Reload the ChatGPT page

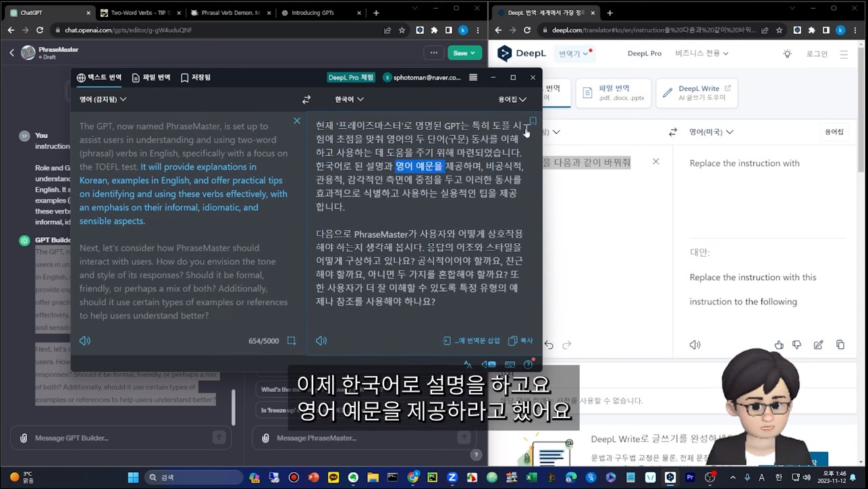pyautogui.click(x=40, y=30)
